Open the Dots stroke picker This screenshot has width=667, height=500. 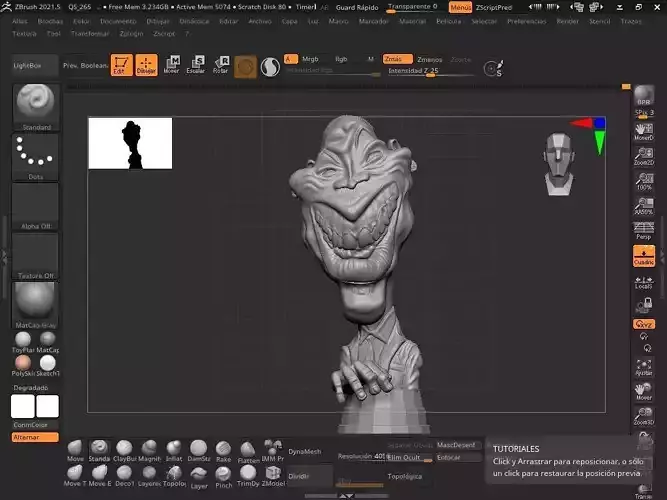[x=36, y=157]
